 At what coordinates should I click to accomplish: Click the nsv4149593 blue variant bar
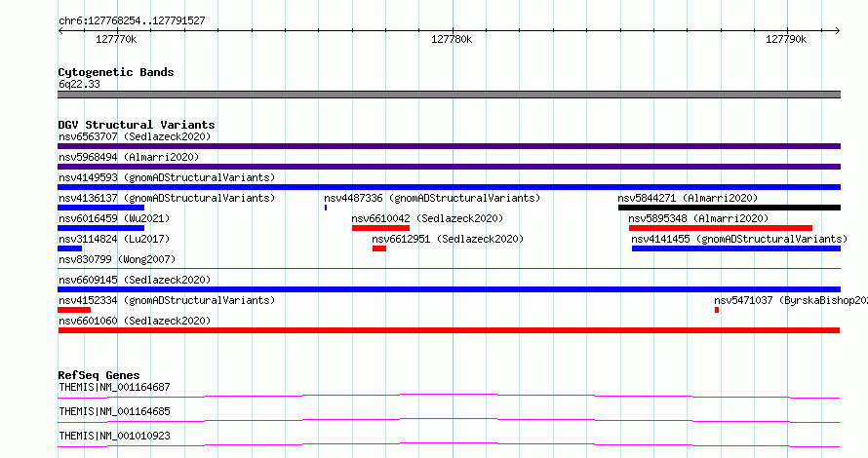[449, 187]
